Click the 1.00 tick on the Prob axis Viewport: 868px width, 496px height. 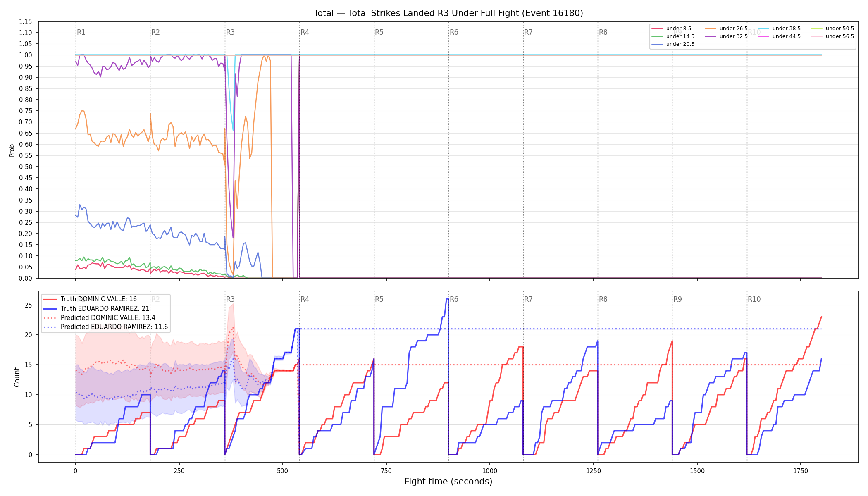click(26, 55)
